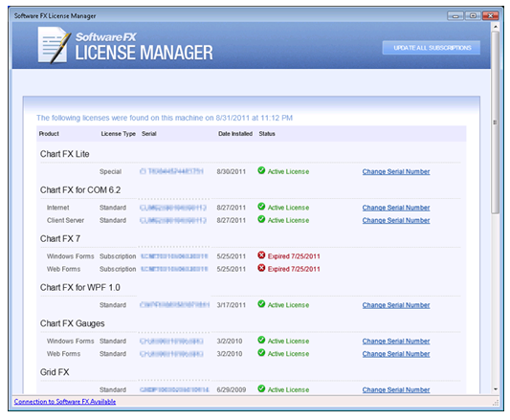Change serial number for COM 6.2 Internet
Image resolution: width=510 pixels, height=420 pixels.
(x=396, y=208)
